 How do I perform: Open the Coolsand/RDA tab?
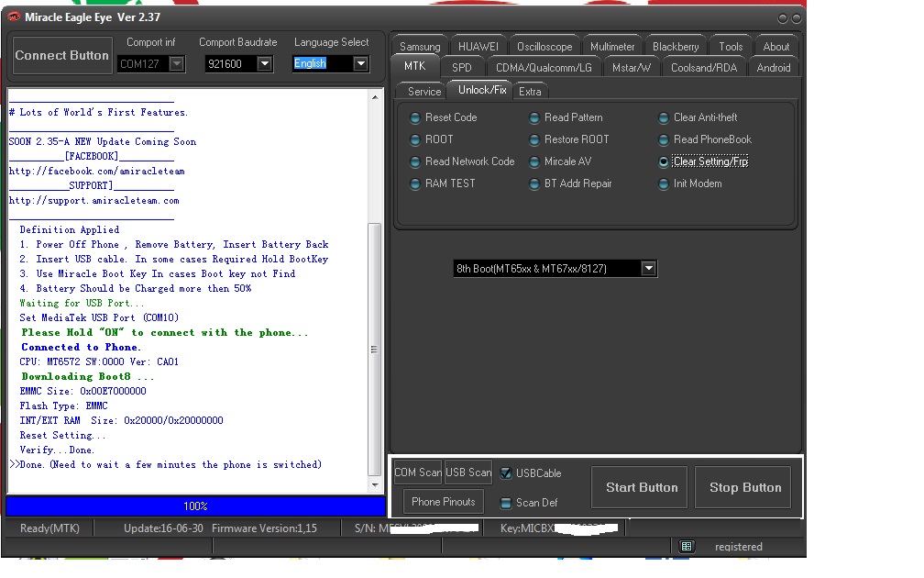[x=704, y=67]
